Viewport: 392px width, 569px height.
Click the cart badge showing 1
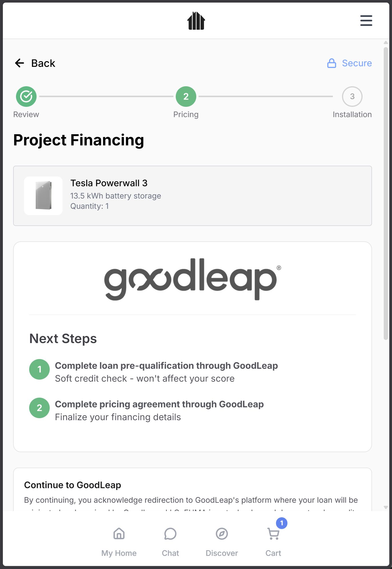coord(282,523)
